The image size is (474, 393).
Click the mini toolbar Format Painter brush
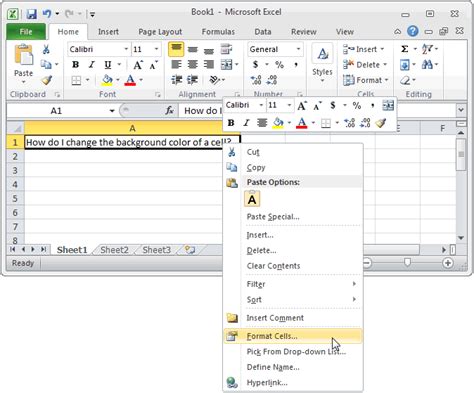(380, 123)
